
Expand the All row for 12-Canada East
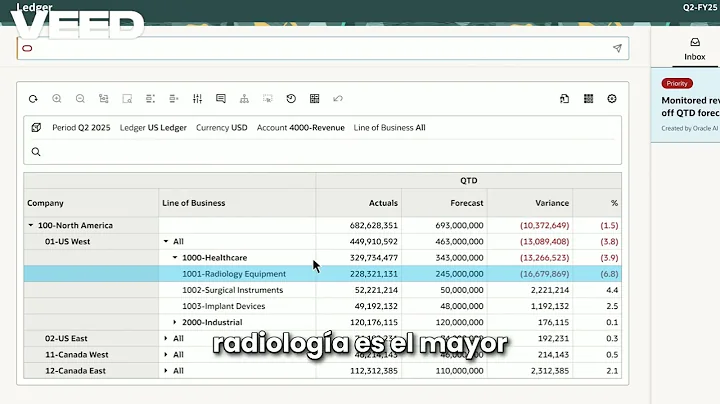pyautogui.click(x=166, y=370)
